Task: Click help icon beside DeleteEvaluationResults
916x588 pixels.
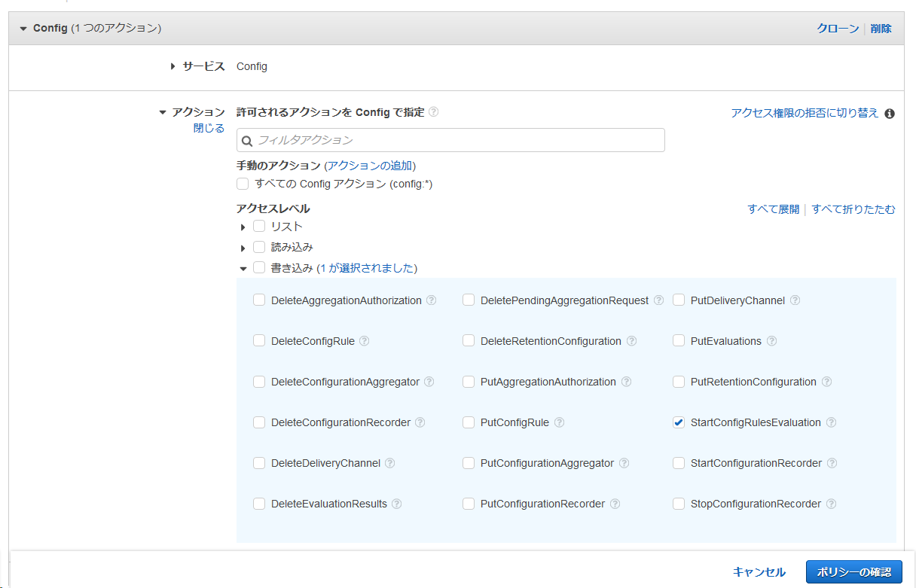Action: pyautogui.click(x=397, y=504)
